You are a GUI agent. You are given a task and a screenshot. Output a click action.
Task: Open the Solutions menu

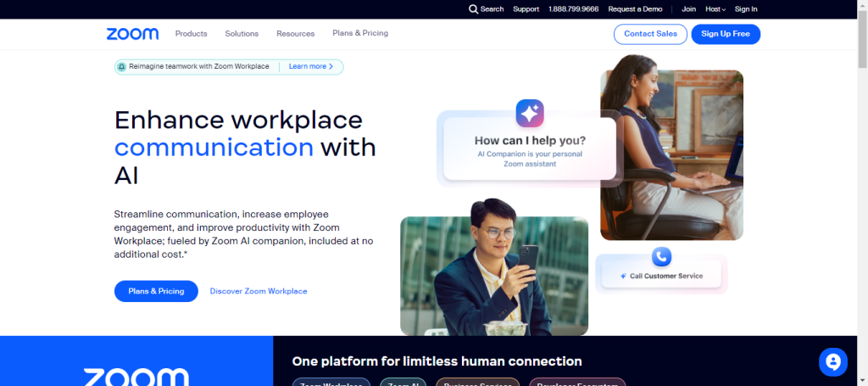(242, 34)
